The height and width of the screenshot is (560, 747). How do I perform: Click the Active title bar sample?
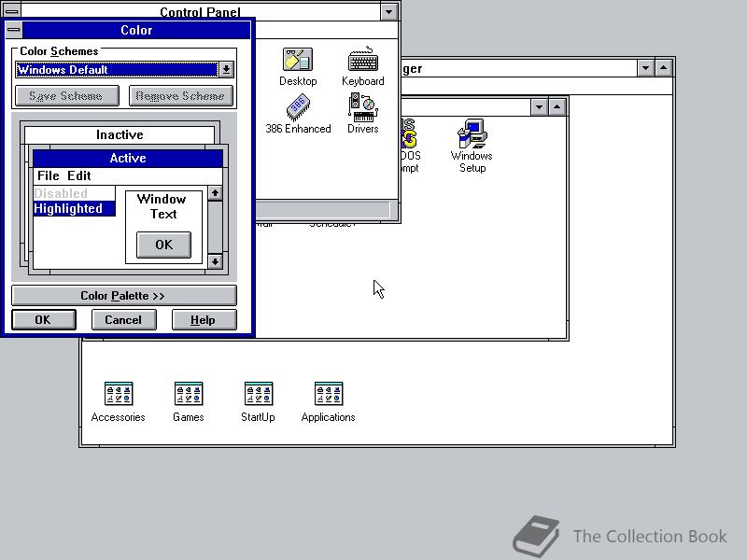click(x=128, y=158)
